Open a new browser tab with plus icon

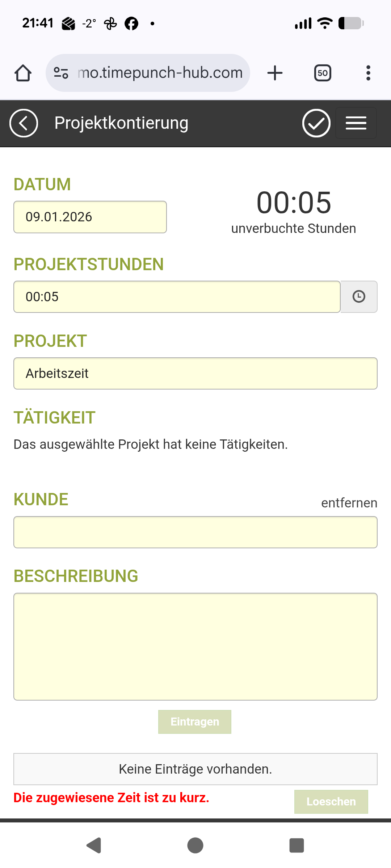pos(275,73)
